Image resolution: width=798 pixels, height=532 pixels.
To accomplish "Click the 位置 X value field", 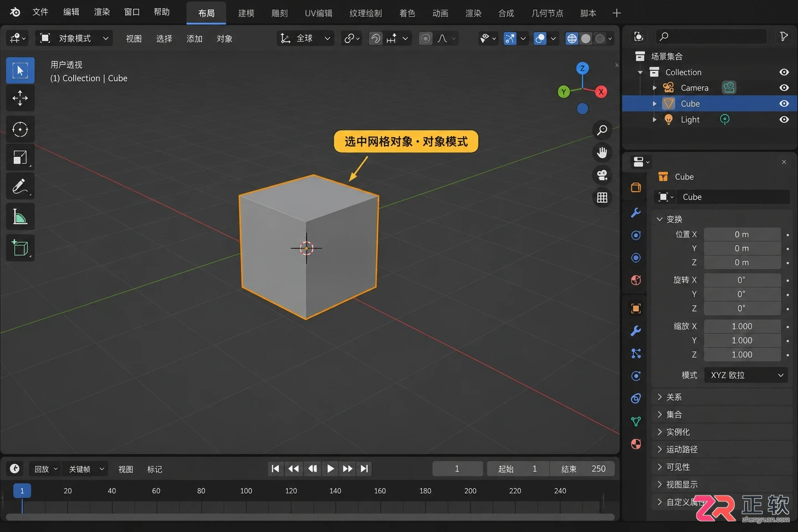I will pyautogui.click(x=742, y=234).
